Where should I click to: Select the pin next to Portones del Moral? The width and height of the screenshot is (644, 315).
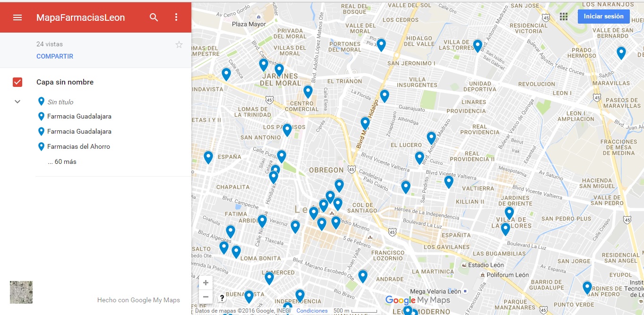pyautogui.click(x=381, y=45)
